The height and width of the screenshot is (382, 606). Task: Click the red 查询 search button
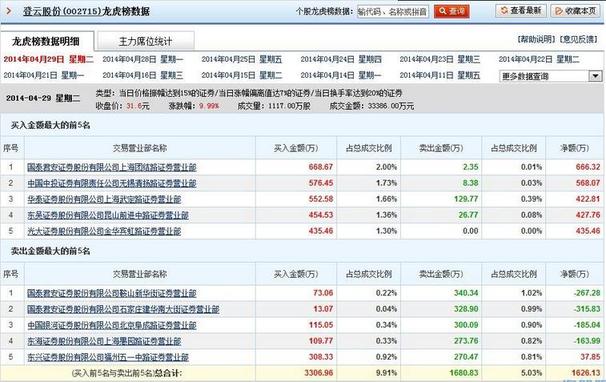pos(451,11)
